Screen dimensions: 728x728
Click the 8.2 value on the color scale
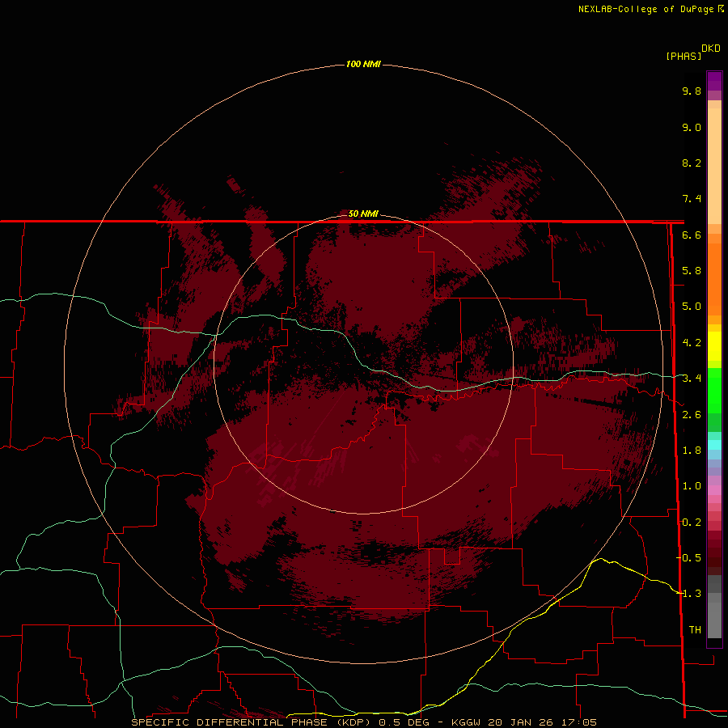pos(692,163)
